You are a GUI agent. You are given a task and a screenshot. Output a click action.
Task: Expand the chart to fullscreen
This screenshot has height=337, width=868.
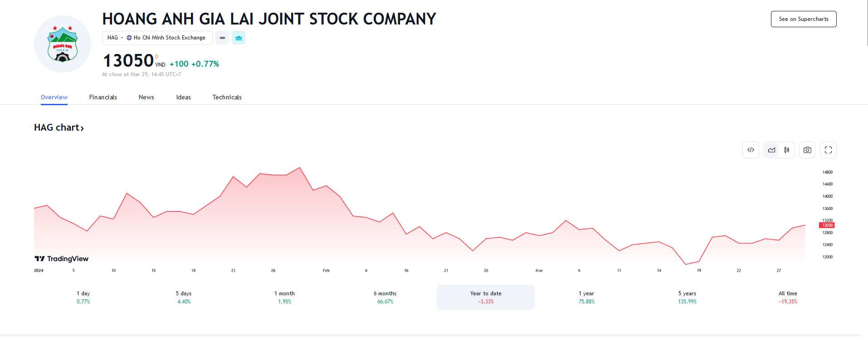pos(828,150)
